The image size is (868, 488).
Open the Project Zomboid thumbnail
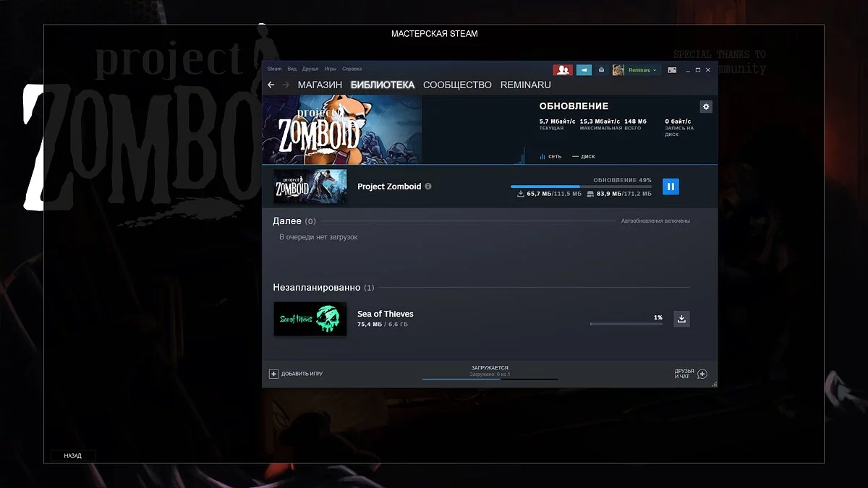310,187
